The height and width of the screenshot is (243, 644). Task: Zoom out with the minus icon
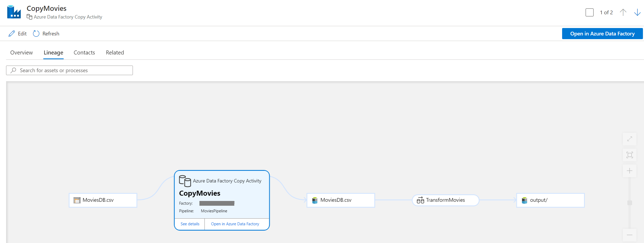point(630,235)
